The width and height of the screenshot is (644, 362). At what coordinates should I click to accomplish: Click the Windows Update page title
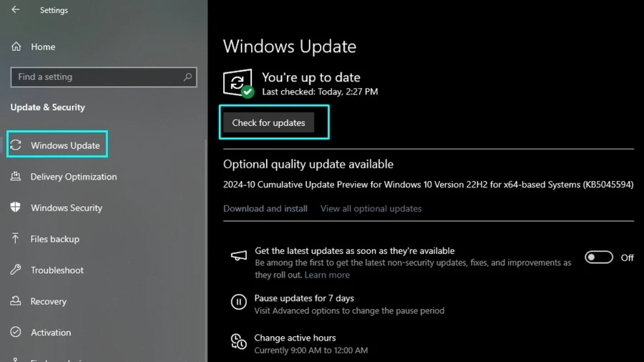[x=290, y=46]
